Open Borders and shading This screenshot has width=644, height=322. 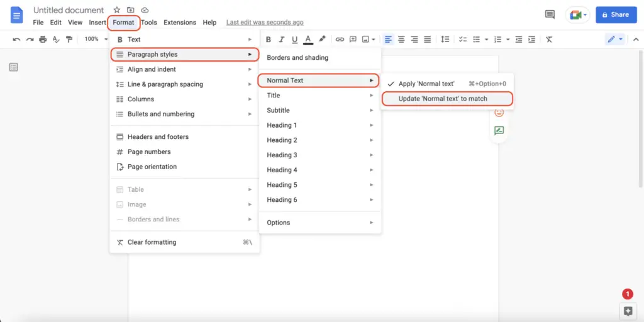click(320, 58)
